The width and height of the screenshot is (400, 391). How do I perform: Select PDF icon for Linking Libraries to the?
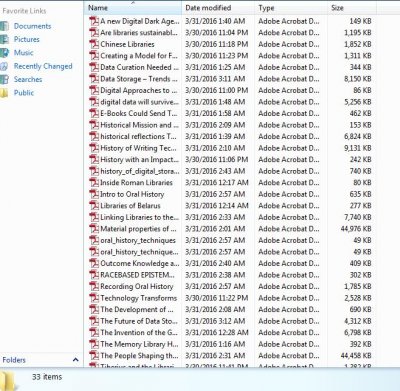pos(94,217)
